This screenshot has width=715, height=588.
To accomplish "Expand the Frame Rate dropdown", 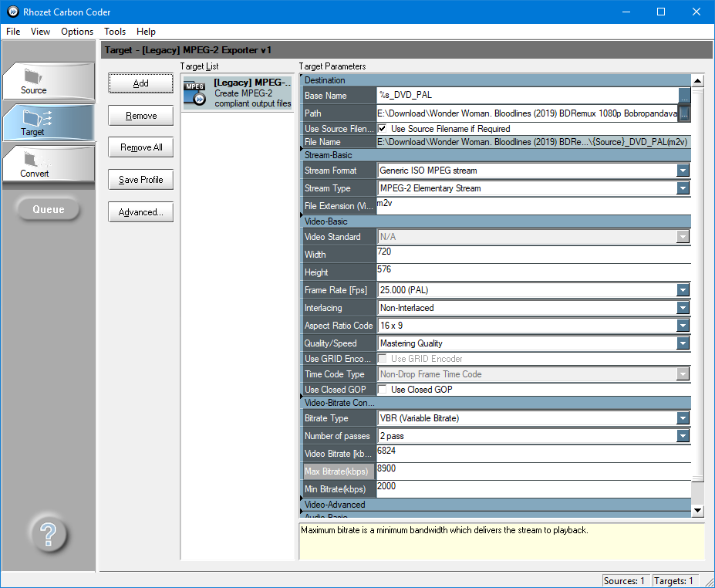I will [x=682, y=290].
